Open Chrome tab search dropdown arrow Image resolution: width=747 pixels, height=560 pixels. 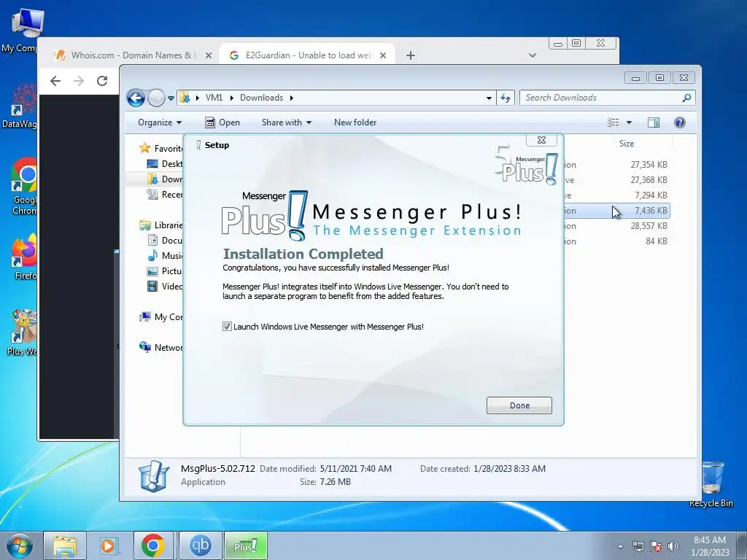[532, 55]
